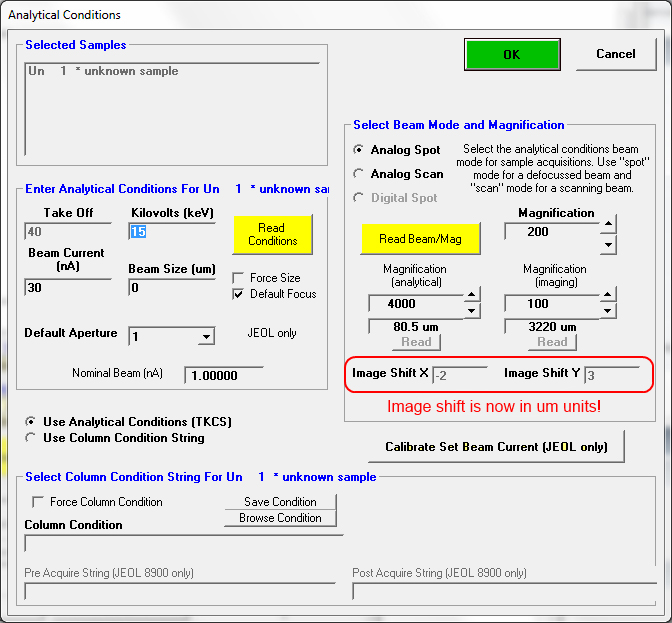Open the Default Aperture dropdown
Viewport: 672px width, 623px height.
(x=205, y=337)
